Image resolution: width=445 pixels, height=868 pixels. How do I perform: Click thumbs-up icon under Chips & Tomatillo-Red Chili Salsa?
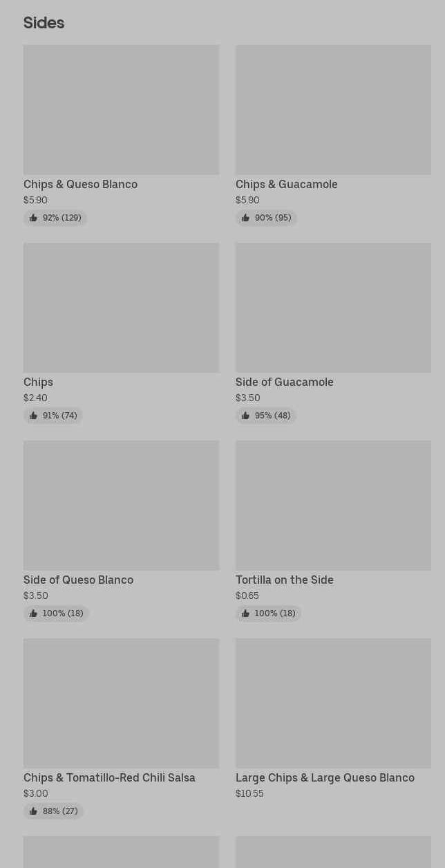[33, 811]
